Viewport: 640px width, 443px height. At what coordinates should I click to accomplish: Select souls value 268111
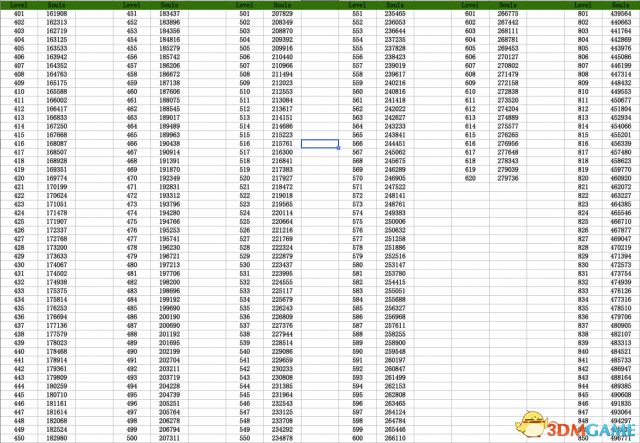click(508, 31)
